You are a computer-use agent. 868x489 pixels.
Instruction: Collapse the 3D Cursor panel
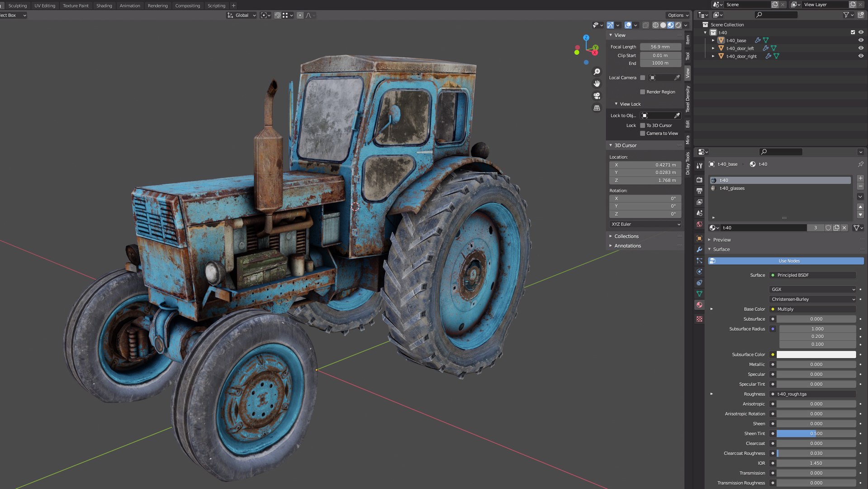pos(625,145)
